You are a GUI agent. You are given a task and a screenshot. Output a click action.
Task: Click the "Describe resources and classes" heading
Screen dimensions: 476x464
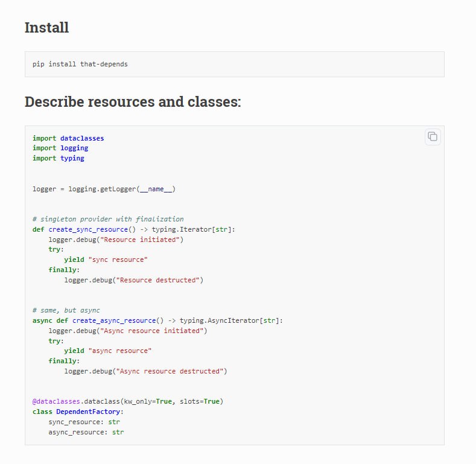[133, 101]
